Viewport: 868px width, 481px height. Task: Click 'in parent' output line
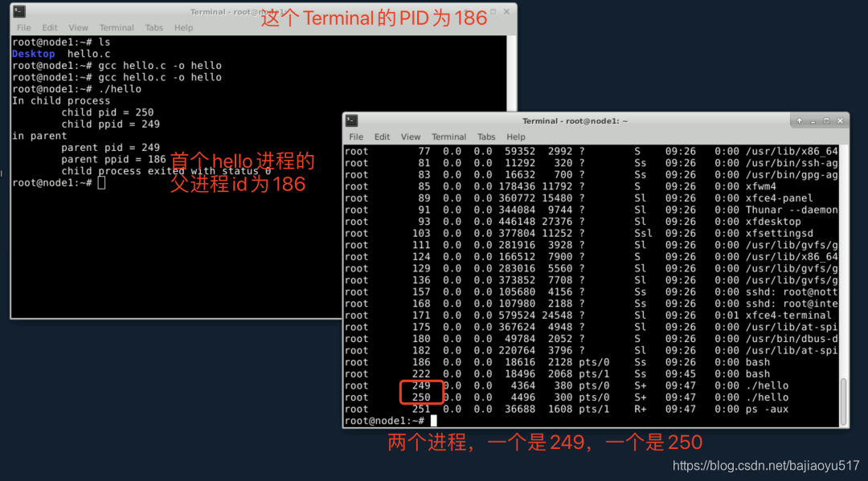click(x=39, y=136)
